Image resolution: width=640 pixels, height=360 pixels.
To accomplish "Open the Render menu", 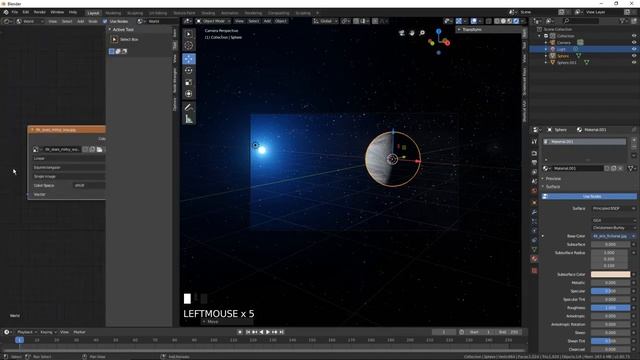I will [40, 12].
